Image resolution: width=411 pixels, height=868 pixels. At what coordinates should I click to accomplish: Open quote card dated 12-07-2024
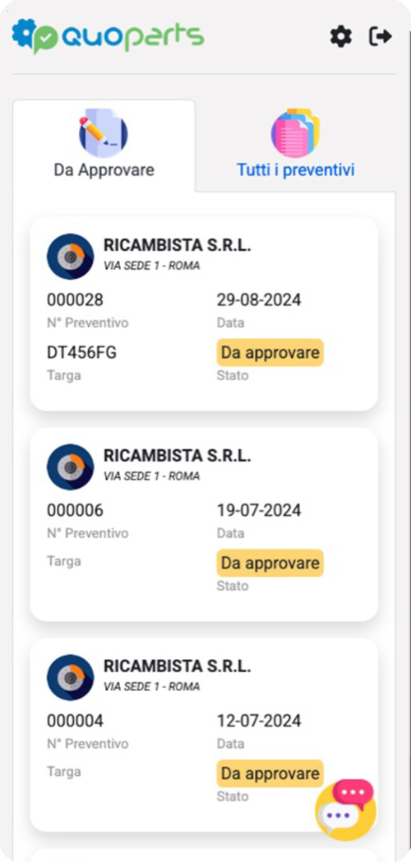(204, 734)
